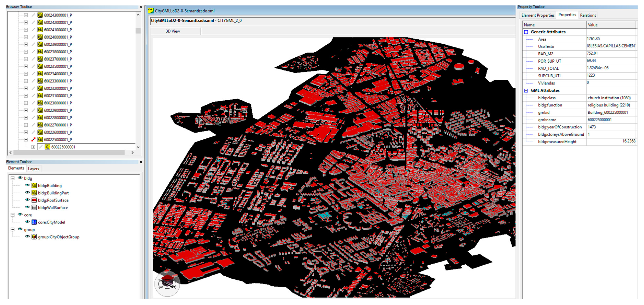Hide group:CityObjectGroup with its eye icon
The image size is (644, 305).
(x=27, y=236)
